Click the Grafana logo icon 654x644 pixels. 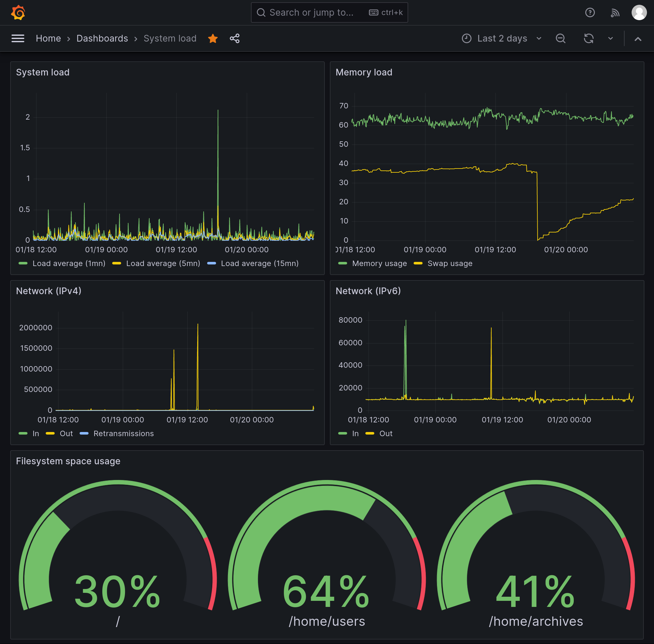pyautogui.click(x=18, y=13)
